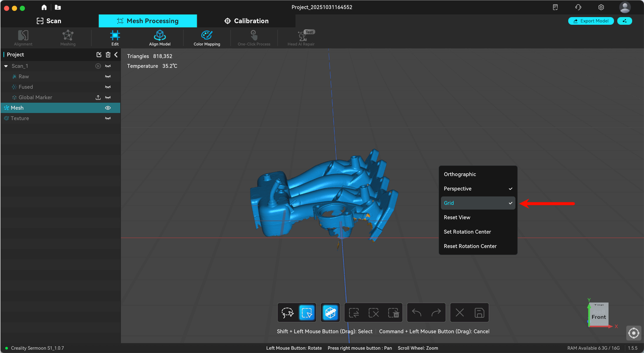
Task: Delete the selected mesh region
Action: click(394, 312)
